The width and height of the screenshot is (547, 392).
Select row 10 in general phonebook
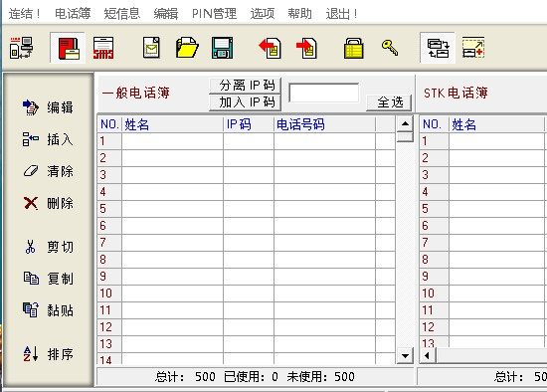click(x=247, y=294)
